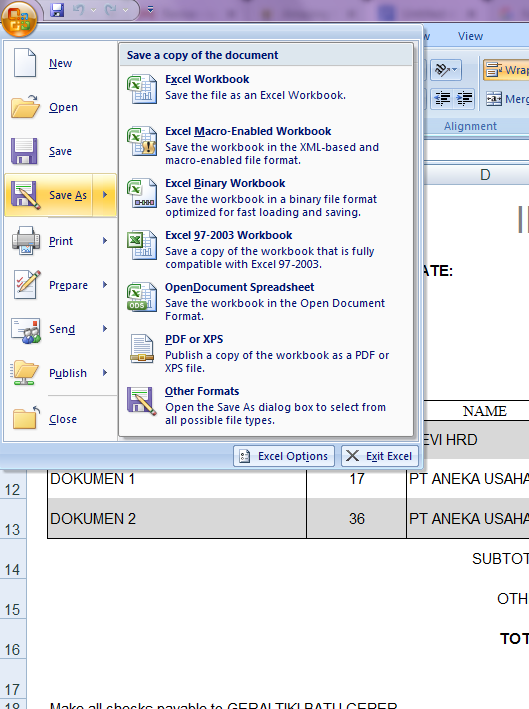Click the Save floppy icon in Quick Access Toolbar
The width and height of the screenshot is (529, 709).
click(x=57, y=9)
